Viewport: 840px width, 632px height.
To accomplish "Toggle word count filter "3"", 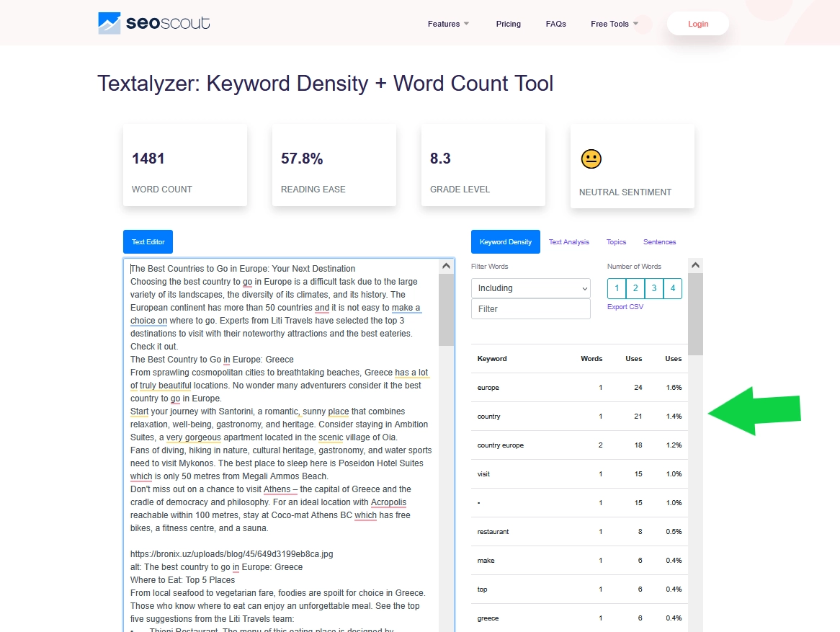I will point(653,288).
